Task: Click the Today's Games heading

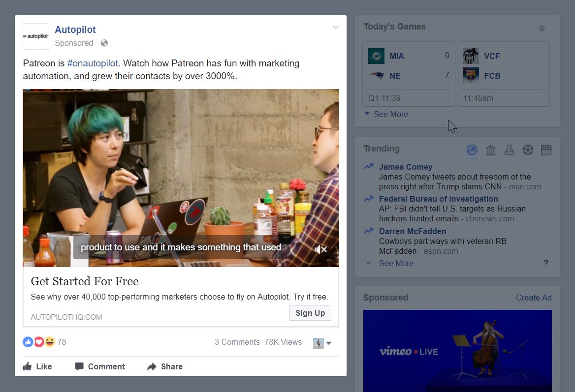Action: tap(395, 27)
